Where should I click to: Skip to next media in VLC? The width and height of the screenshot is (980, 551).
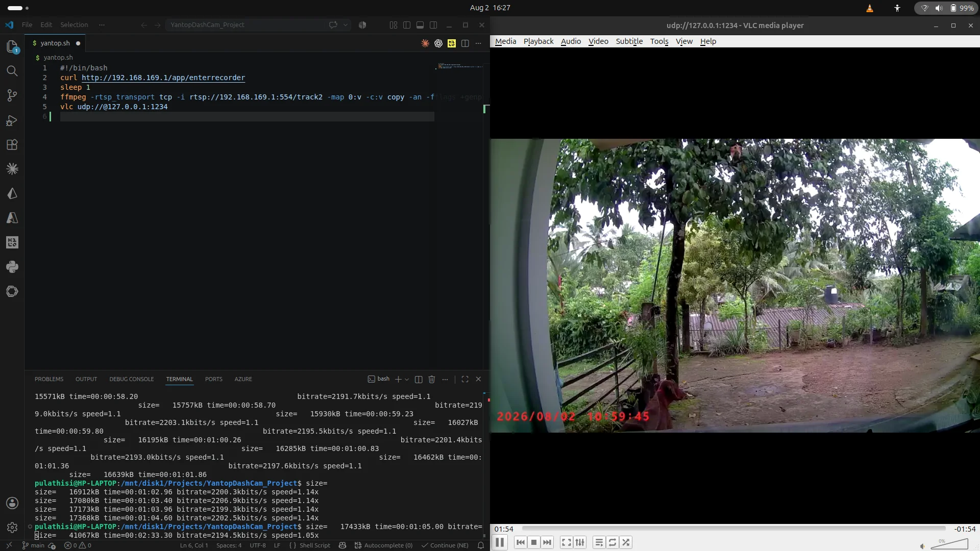click(x=547, y=542)
